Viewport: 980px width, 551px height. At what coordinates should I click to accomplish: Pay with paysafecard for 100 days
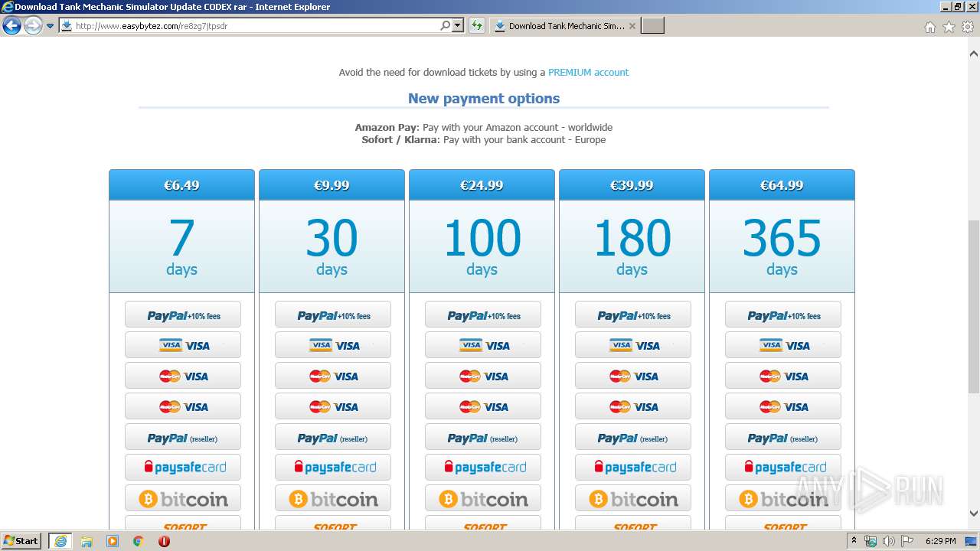click(483, 468)
